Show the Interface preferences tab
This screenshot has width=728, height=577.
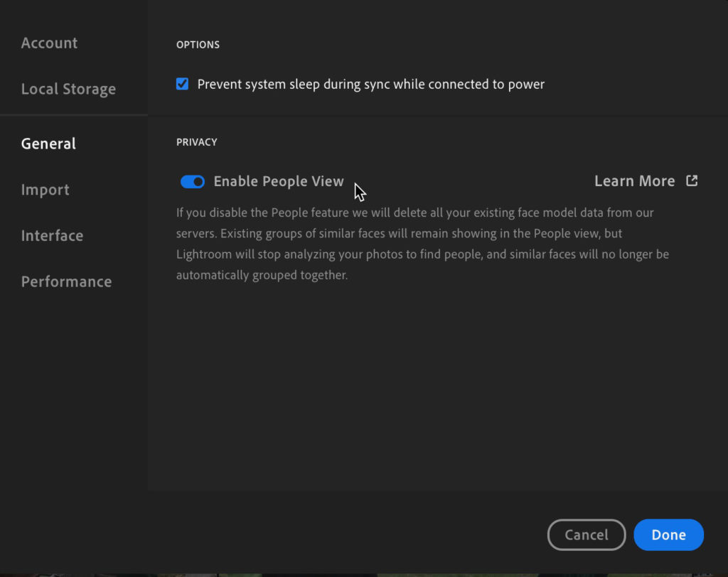tap(52, 235)
